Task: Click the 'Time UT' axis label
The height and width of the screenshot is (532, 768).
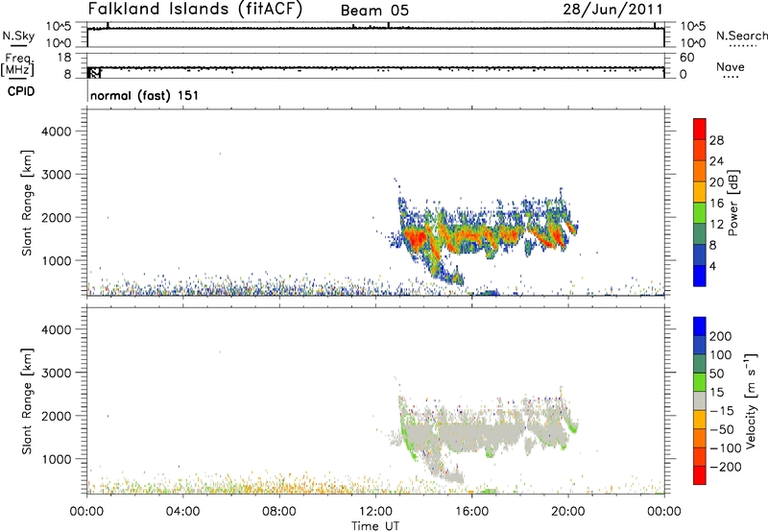Action: coord(375,526)
